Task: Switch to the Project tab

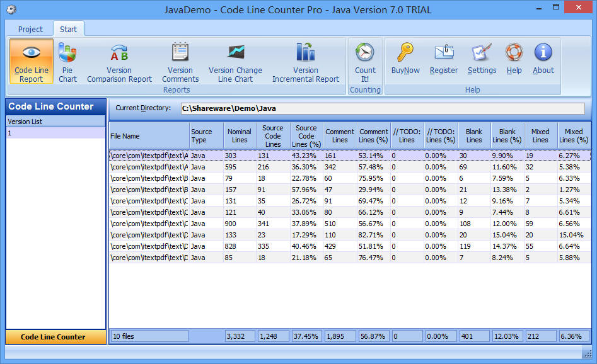Action: (x=30, y=29)
